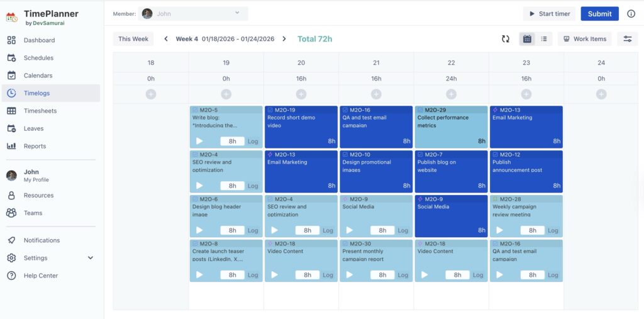Open the Work Items panel
644x319 pixels.
[x=584, y=39]
